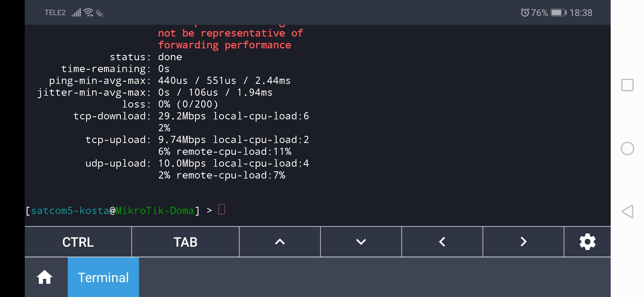Open terminal settings gear icon
The height and width of the screenshot is (297, 644).
[x=587, y=242]
